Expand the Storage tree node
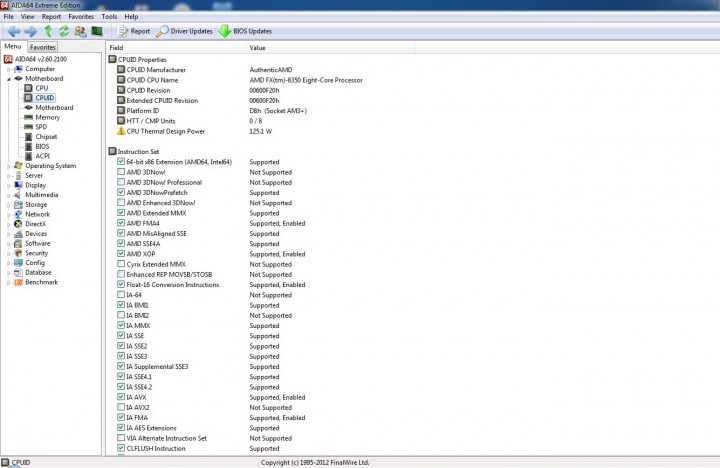Screen dimensions: 720x468 (8, 205)
